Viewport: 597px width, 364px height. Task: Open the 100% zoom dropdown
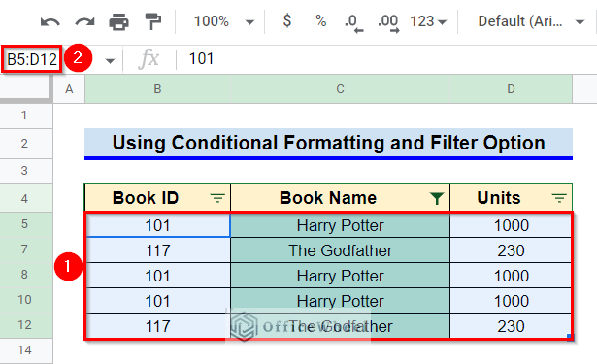tap(224, 21)
